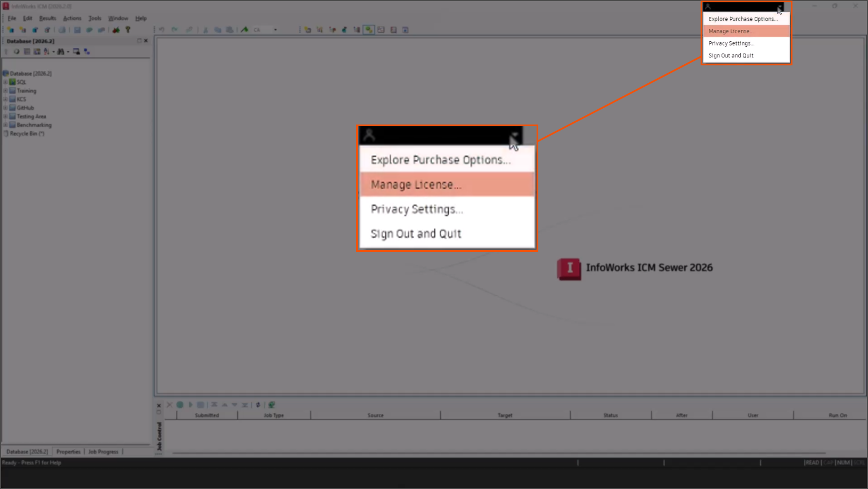Screen dimensions: 868x489
Task: Switch to the Properties tab
Action: (x=68, y=451)
